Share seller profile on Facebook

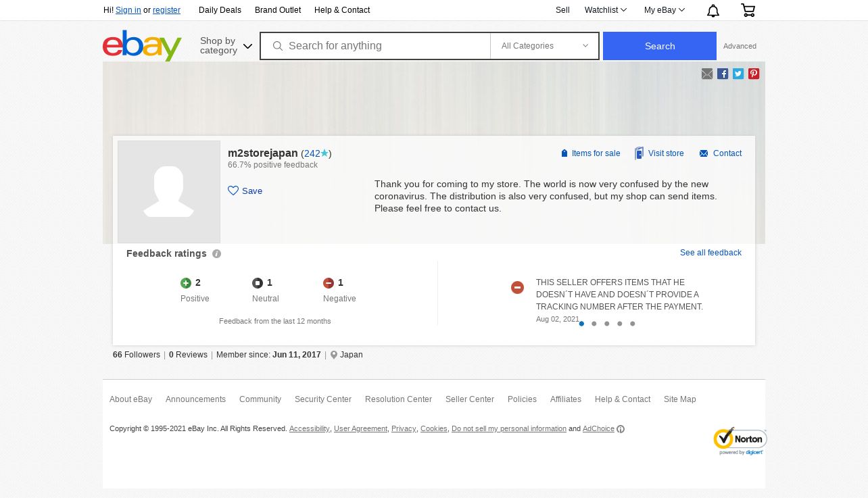(x=723, y=74)
